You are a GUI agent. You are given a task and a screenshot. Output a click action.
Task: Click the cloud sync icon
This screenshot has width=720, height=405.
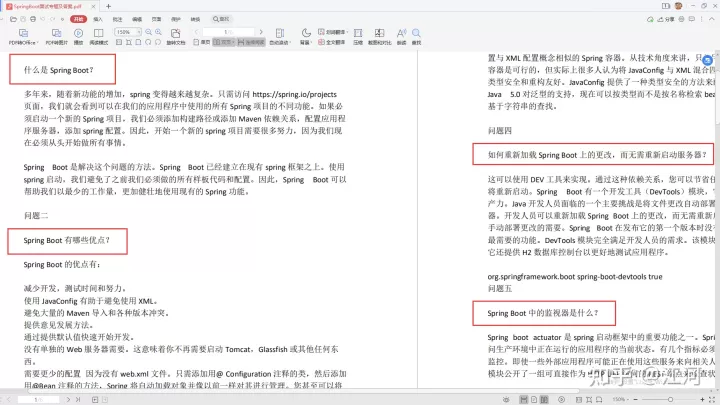coord(650,19)
